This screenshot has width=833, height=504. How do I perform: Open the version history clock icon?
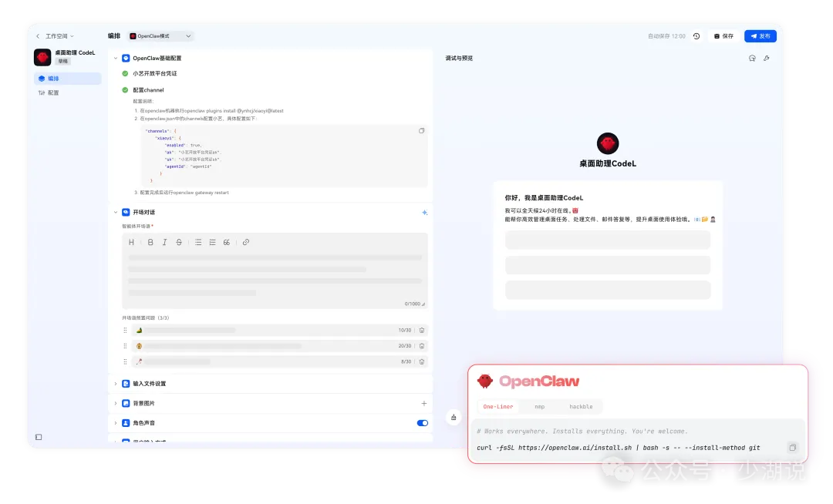696,36
